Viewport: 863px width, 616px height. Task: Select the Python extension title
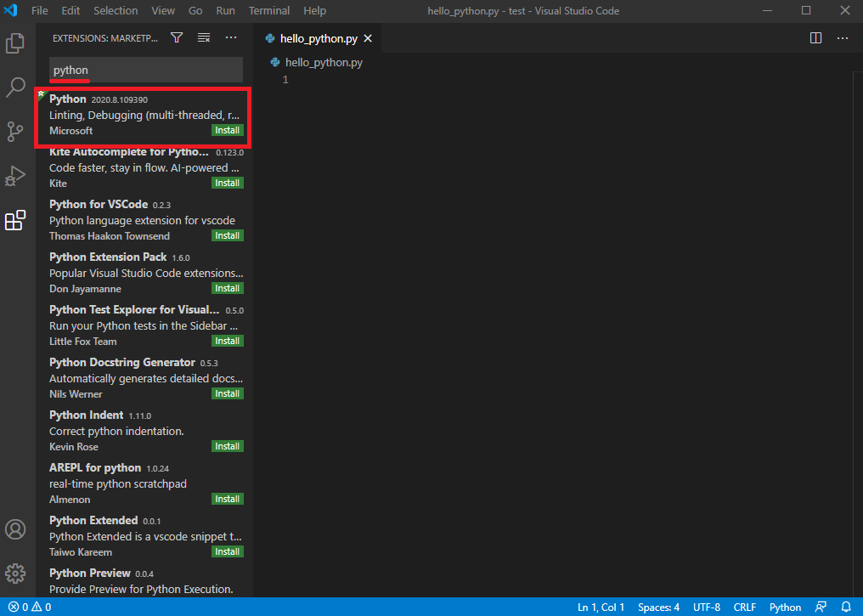[x=68, y=99]
